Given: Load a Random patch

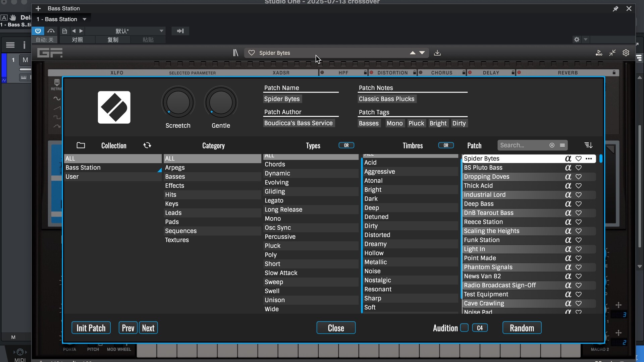Looking at the screenshot, I should [522, 328].
